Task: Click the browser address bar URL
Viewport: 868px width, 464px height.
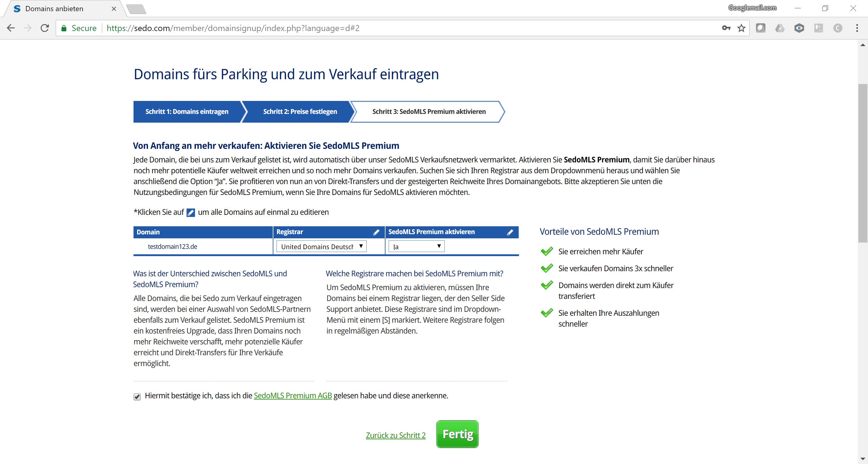Action: point(232,28)
